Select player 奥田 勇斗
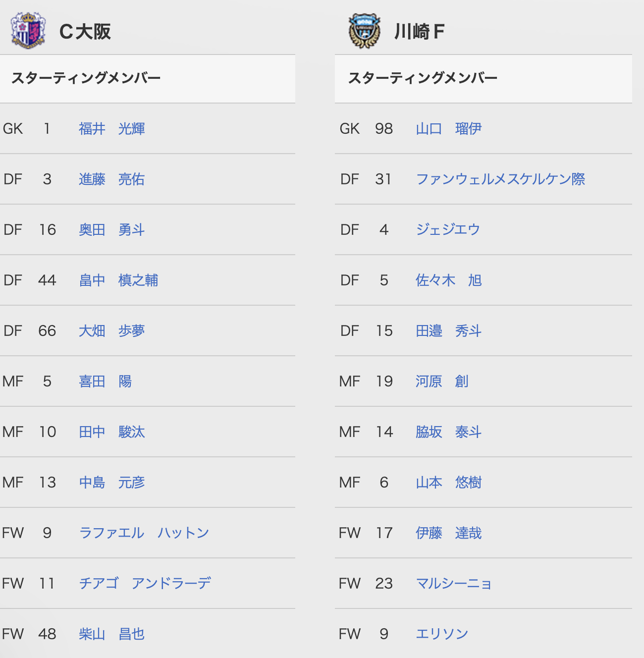644x658 pixels. click(x=112, y=230)
